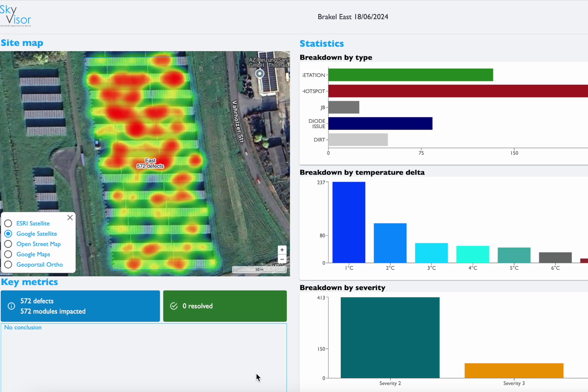This screenshot has width=588, height=392.
Task: Zoom out on the site map
Action: click(282, 259)
